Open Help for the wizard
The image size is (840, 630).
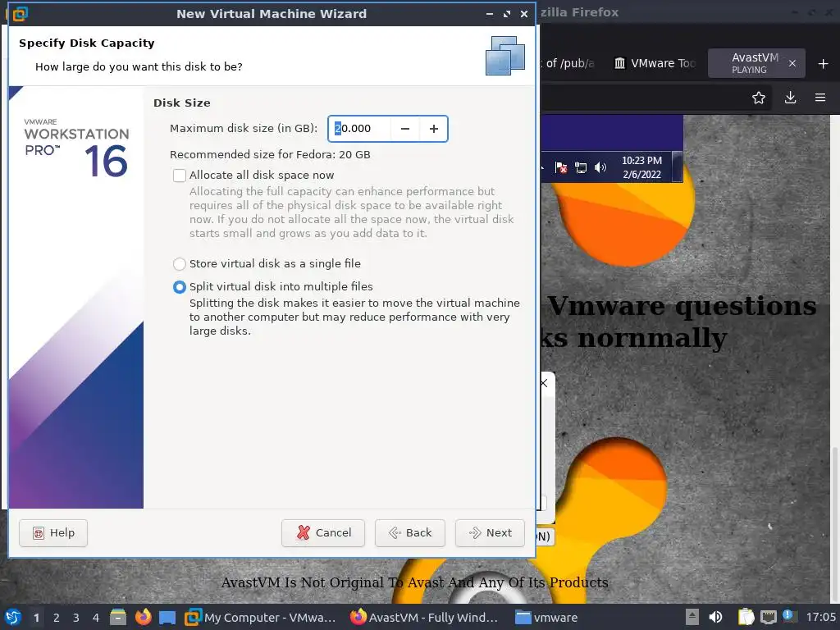pos(53,533)
